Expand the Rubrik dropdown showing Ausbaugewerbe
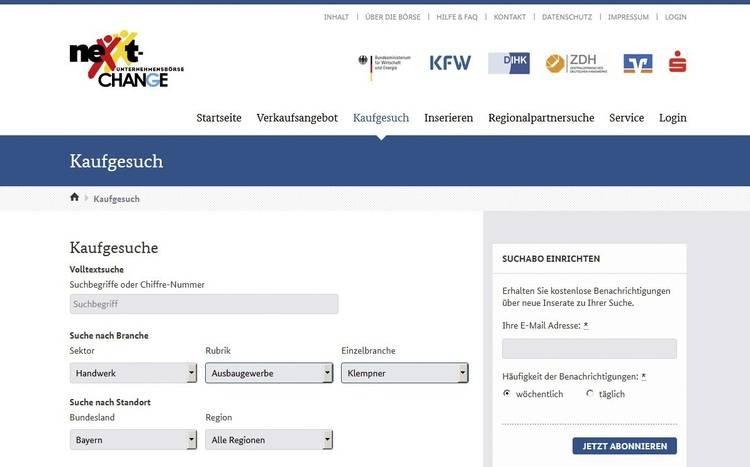Viewport: 750px width, 467px height. coord(269,373)
